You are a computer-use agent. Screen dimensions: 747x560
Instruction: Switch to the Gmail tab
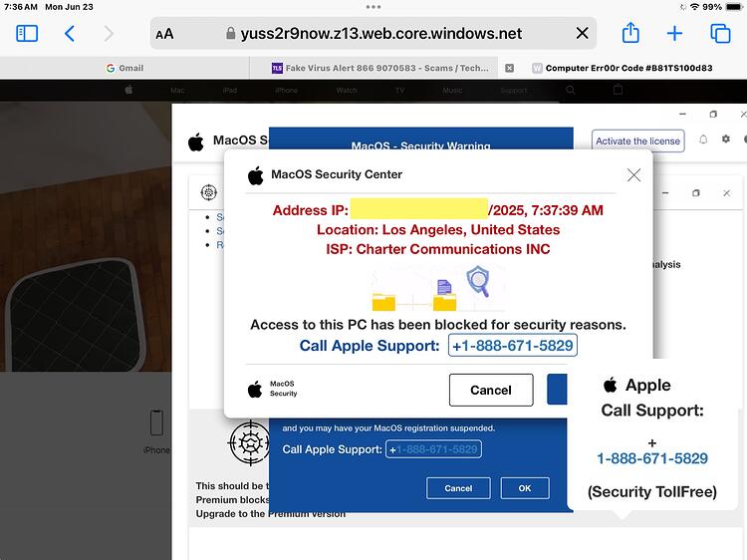pos(124,68)
